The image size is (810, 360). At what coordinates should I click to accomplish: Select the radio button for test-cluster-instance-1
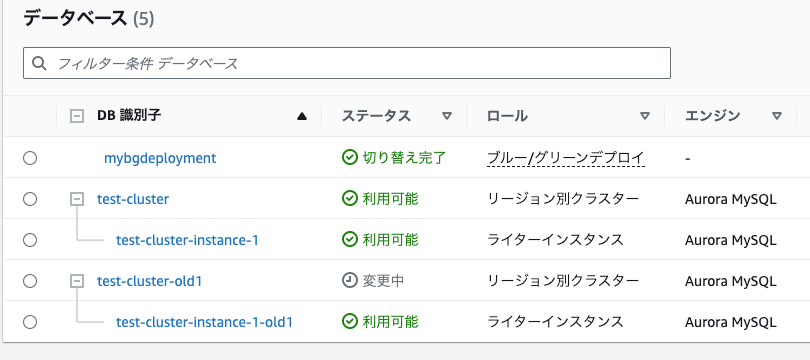click(30, 240)
